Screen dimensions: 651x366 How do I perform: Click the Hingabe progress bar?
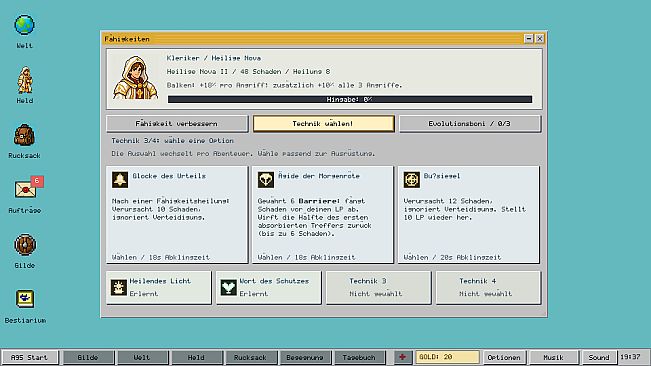pyautogui.click(x=350, y=100)
